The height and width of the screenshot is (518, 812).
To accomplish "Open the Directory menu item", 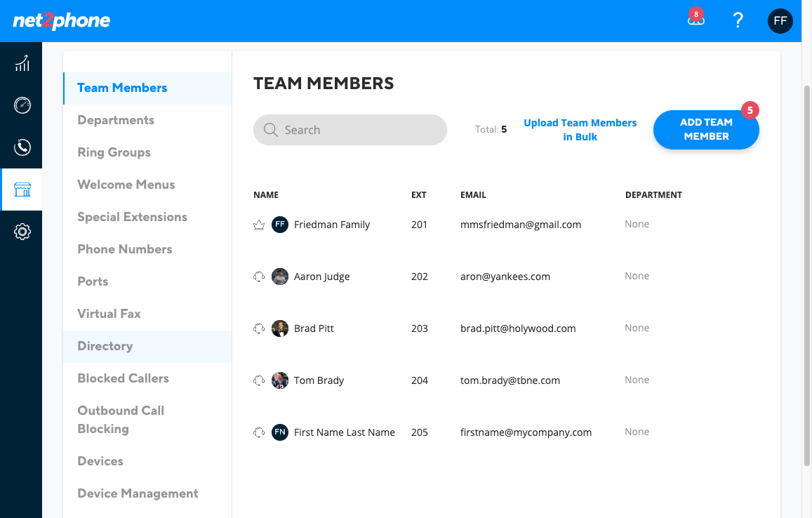I will pos(147,346).
